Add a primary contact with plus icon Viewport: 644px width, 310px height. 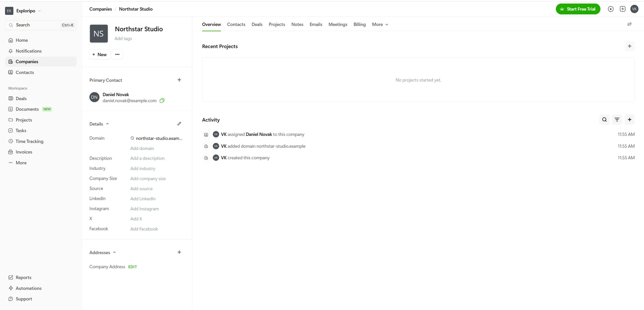179,80
